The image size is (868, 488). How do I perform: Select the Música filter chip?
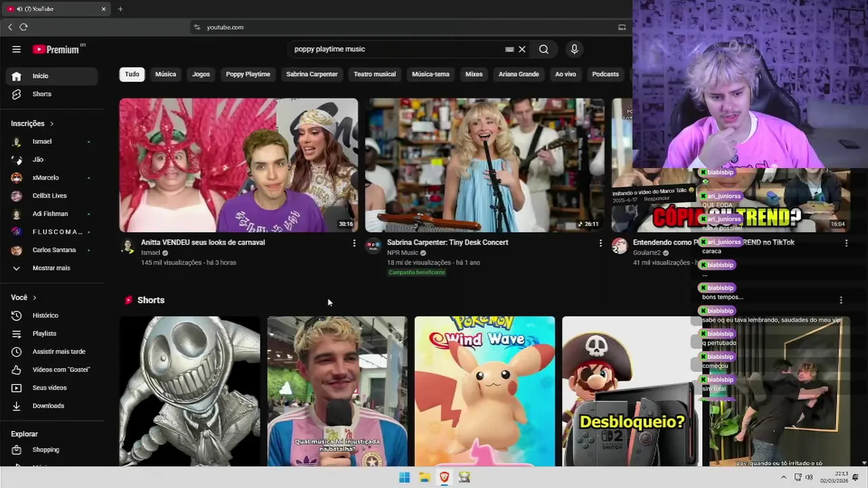[165, 75]
